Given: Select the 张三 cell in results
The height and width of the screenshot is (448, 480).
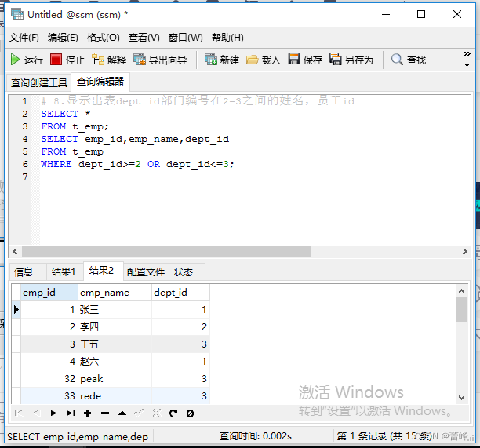Looking at the screenshot, I should (x=115, y=310).
